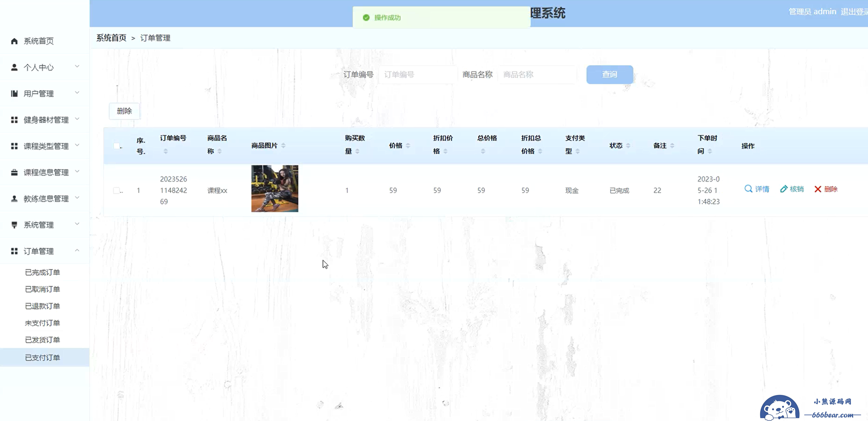Image resolution: width=868 pixels, height=421 pixels.
Task: Open the product image thumbnail for 课程xx
Action: [x=274, y=189]
